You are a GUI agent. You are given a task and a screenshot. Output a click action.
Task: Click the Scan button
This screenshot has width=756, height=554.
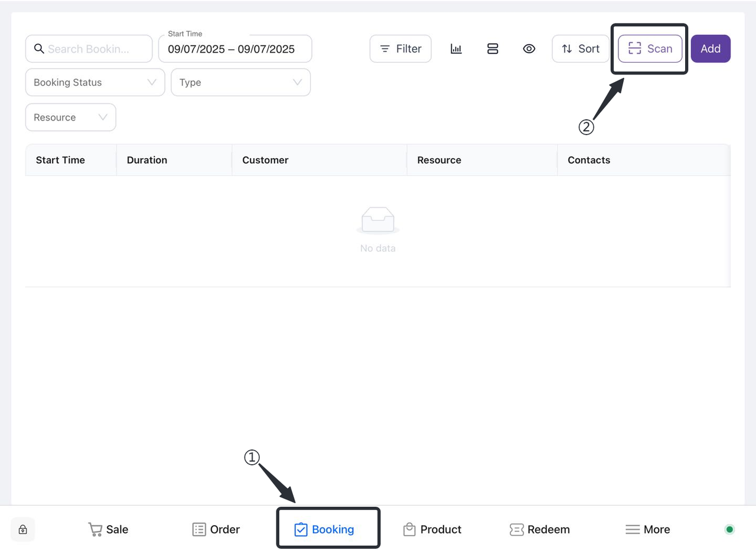(650, 49)
